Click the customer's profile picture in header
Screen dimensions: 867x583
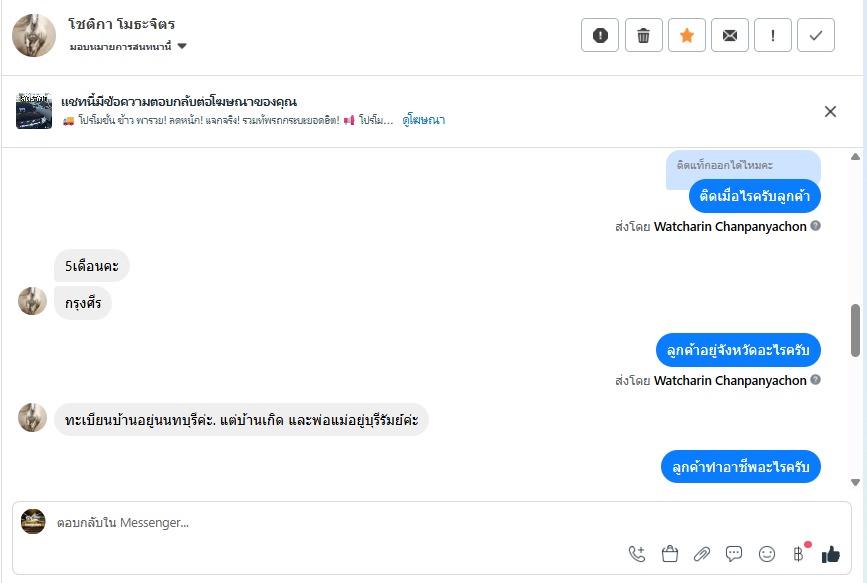[x=33, y=35]
